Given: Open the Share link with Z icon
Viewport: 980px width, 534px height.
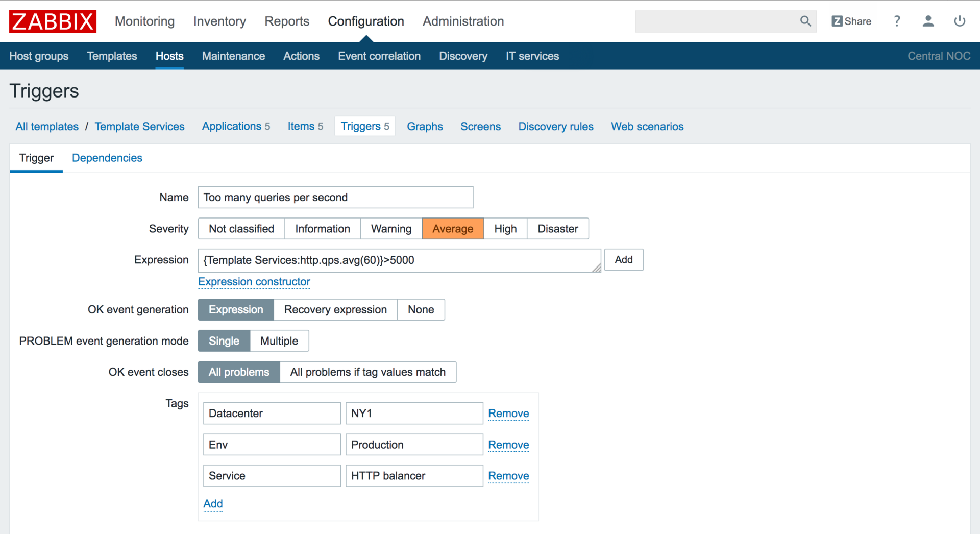Looking at the screenshot, I should tap(851, 21).
